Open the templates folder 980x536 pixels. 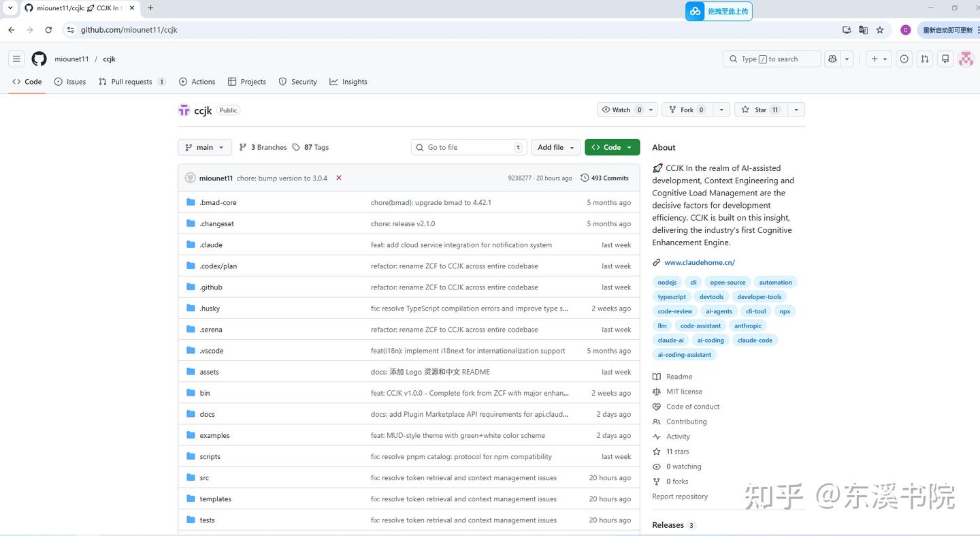[x=216, y=499]
